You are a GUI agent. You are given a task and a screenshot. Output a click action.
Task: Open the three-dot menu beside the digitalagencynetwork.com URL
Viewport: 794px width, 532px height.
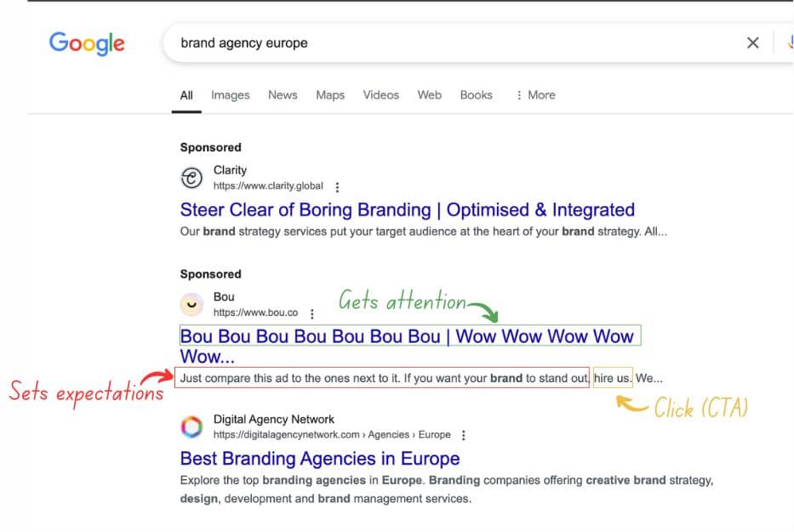(x=463, y=435)
